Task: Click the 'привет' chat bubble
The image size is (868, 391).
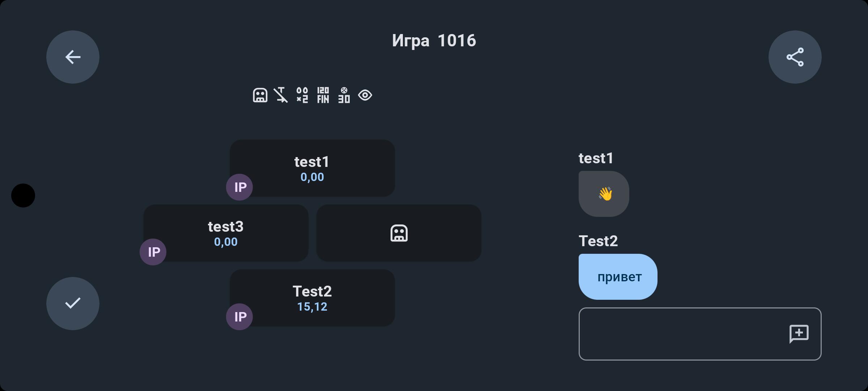Action: tap(618, 277)
